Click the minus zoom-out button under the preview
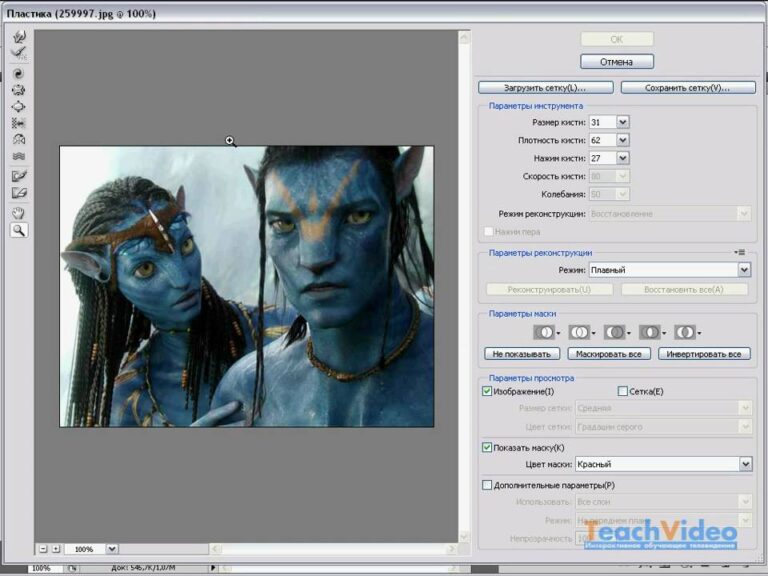Image resolution: width=768 pixels, height=576 pixels. tap(43, 549)
